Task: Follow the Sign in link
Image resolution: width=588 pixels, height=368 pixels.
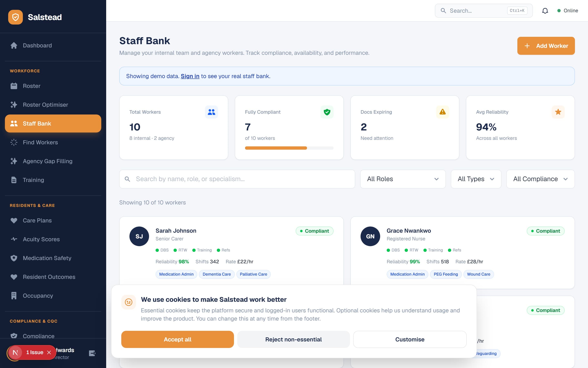Action: click(x=190, y=76)
